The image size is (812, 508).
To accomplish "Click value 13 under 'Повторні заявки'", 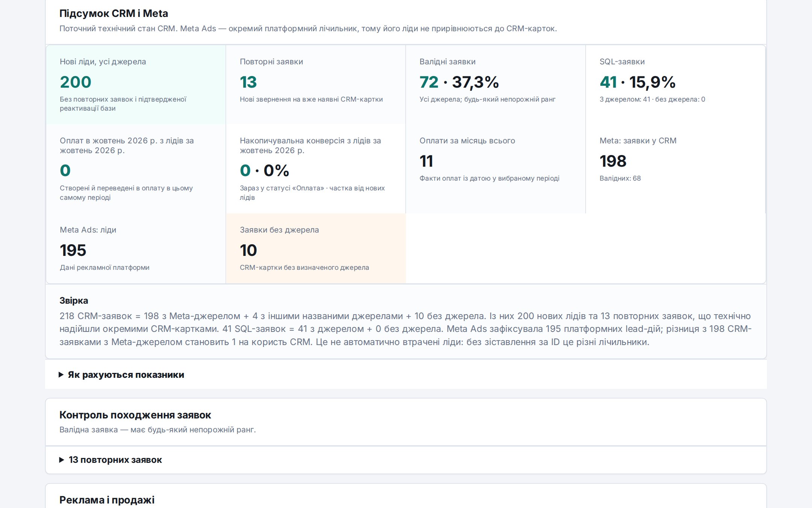I will tap(248, 82).
